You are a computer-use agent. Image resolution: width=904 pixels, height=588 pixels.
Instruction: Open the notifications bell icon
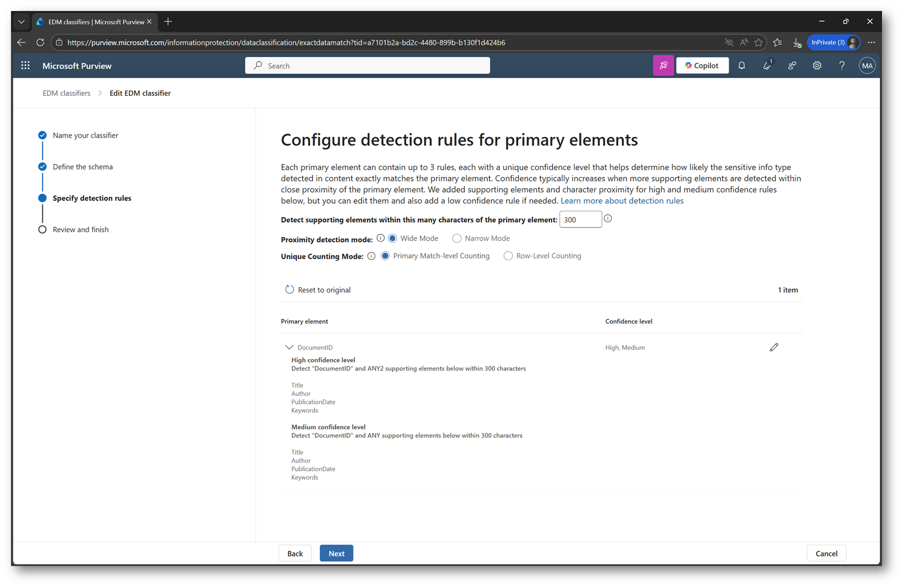click(x=741, y=65)
